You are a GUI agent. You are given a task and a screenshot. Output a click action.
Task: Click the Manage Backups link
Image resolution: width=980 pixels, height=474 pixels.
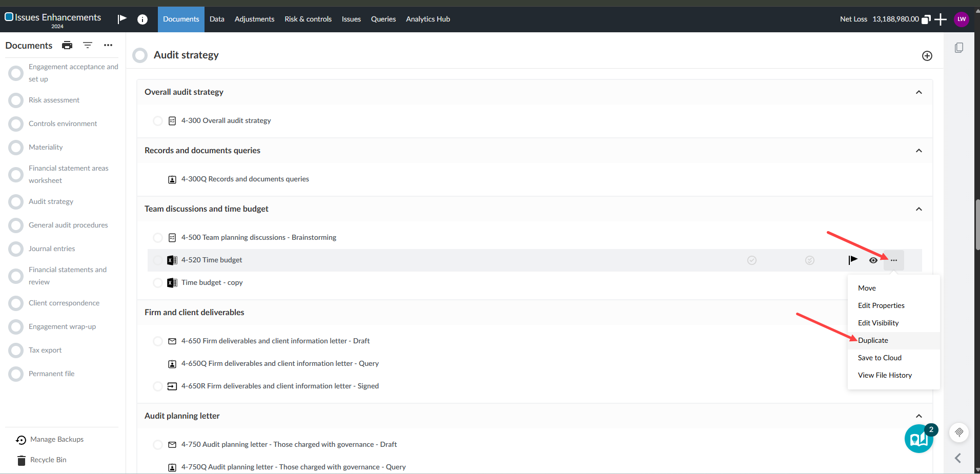[57, 440]
